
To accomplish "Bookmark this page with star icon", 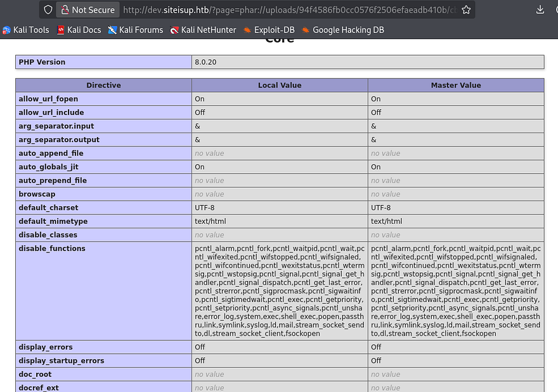I will pos(466,10).
